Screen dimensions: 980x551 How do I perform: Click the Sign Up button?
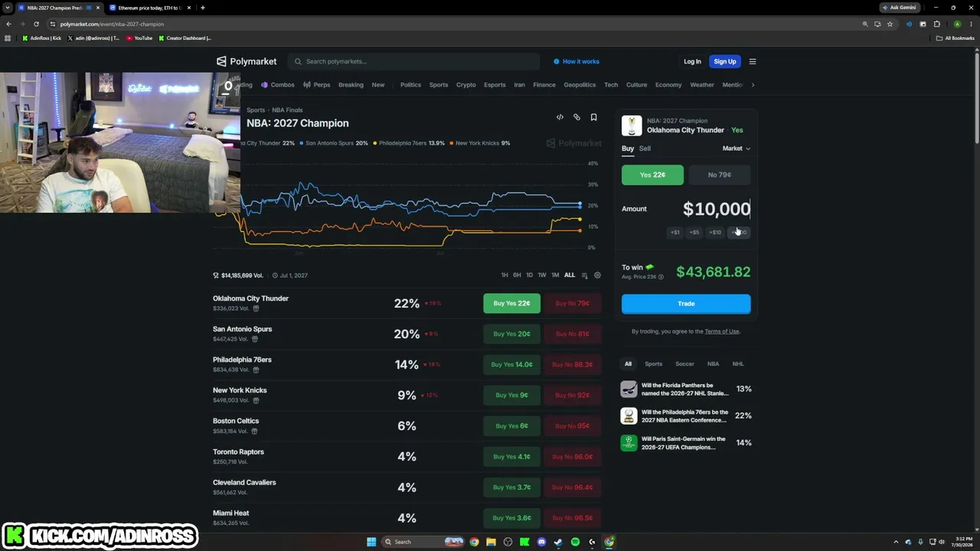point(724,61)
